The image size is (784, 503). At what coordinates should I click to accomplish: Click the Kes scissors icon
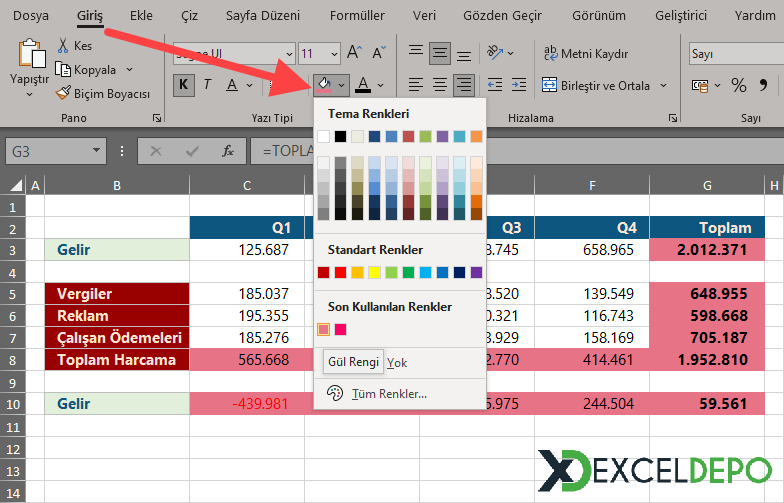(x=62, y=46)
